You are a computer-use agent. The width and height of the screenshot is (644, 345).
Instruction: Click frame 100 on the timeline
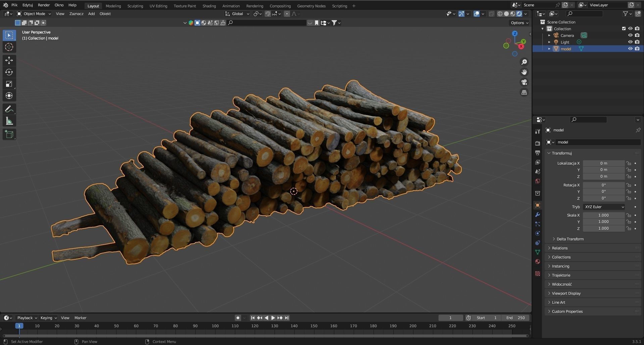click(x=215, y=326)
